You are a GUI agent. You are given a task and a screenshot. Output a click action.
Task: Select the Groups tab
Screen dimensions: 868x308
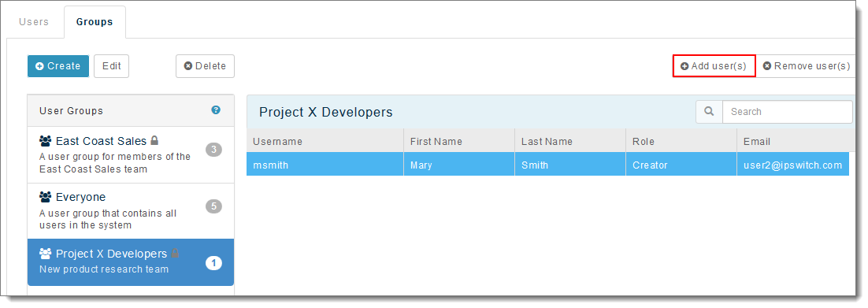pos(95,22)
